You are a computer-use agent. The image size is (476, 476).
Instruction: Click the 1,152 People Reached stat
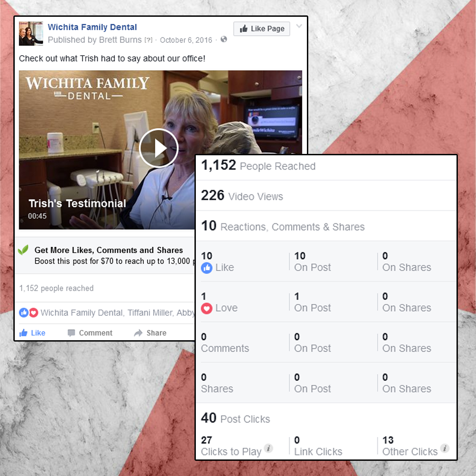coord(258,165)
